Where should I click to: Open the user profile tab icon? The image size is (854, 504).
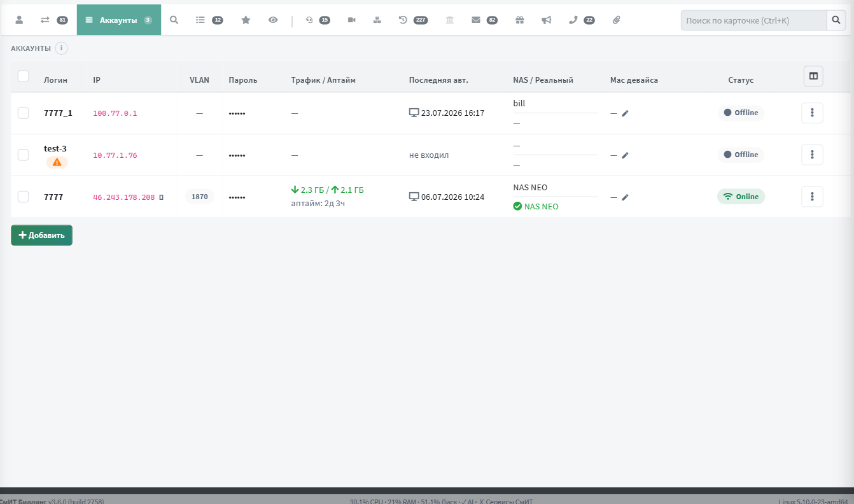[x=19, y=20]
